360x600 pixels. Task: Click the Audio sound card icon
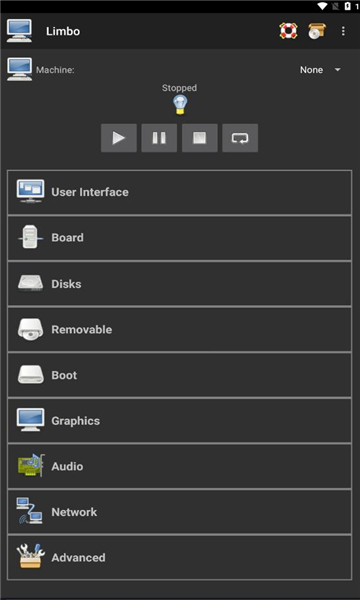31,465
